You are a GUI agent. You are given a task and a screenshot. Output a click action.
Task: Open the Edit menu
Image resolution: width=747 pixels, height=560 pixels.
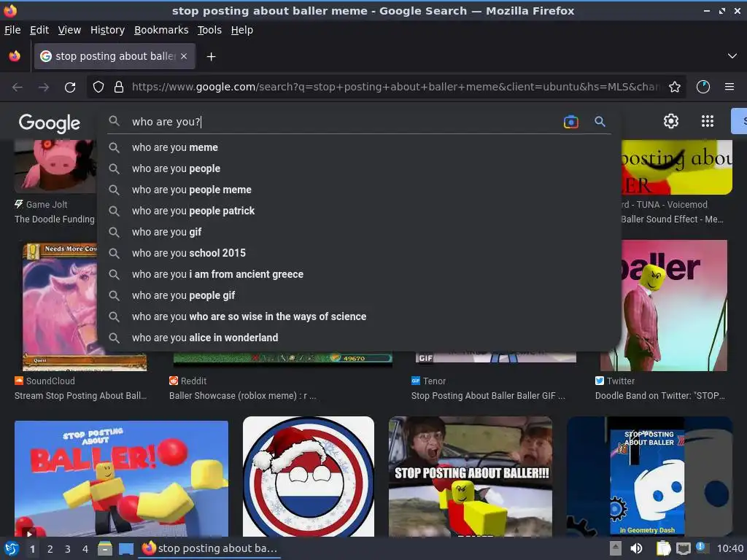coord(39,30)
